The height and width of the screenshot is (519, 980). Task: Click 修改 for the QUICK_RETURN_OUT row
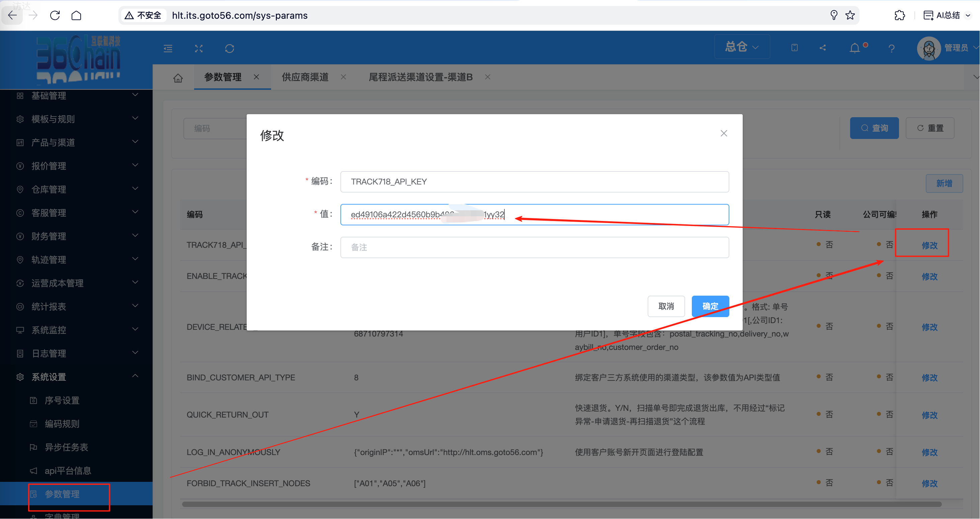tap(929, 415)
